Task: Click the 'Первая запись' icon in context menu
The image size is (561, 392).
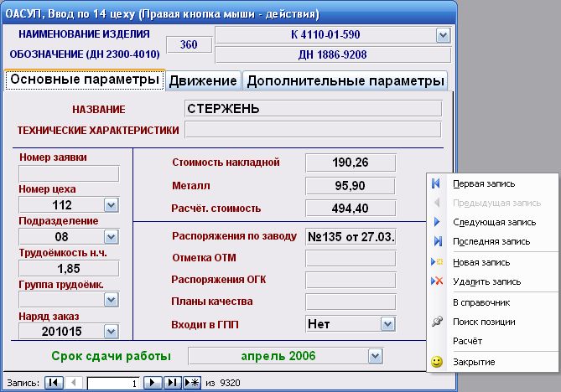Action: coord(437,183)
